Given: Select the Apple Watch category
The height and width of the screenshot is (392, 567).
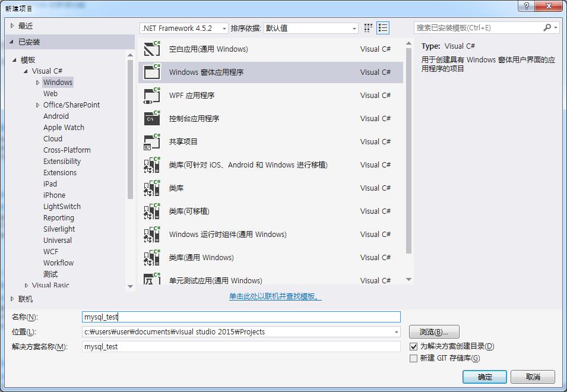Looking at the screenshot, I should pyautogui.click(x=64, y=127).
